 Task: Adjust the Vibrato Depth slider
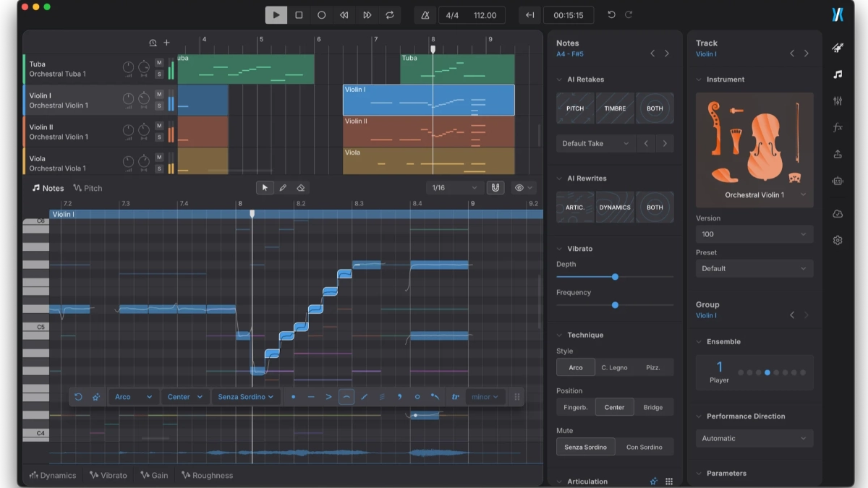tap(615, 277)
